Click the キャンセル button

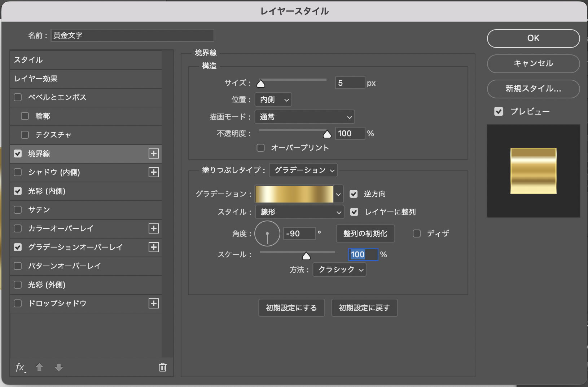533,63
